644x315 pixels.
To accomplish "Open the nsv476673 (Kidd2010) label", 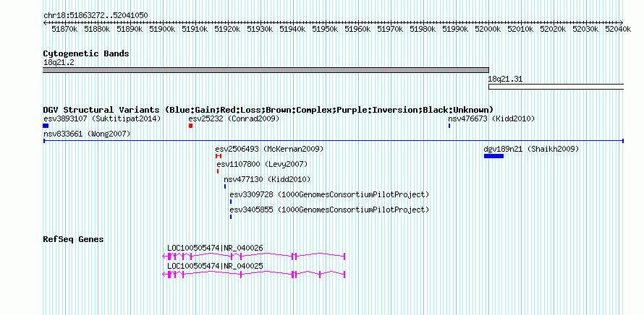I will pos(491,119).
